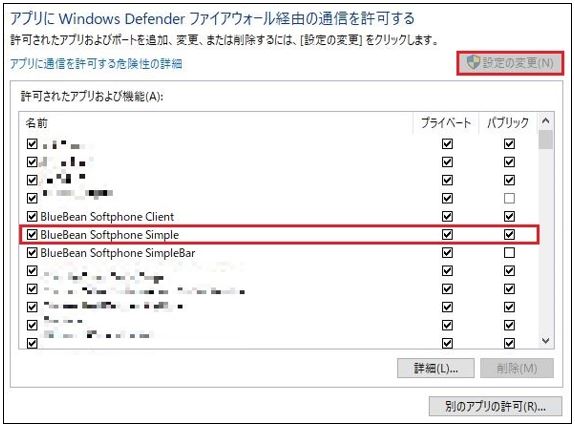Toggle public checkbox for BlueBean Softphone Client
The width and height of the screenshot is (575, 427).
coord(509,216)
